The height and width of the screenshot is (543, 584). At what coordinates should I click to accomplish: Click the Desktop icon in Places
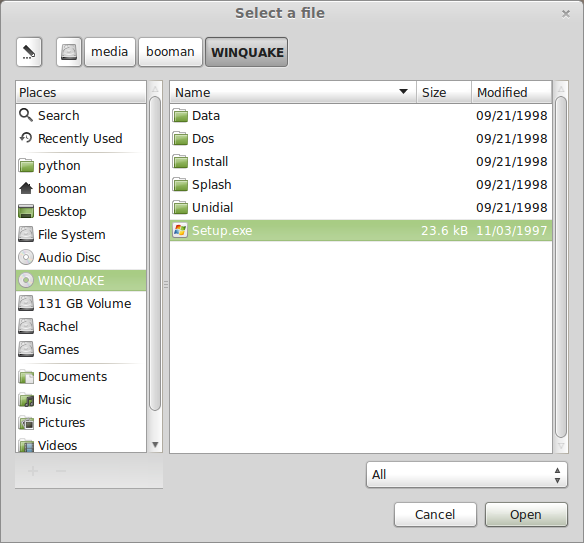click(26, 212)
